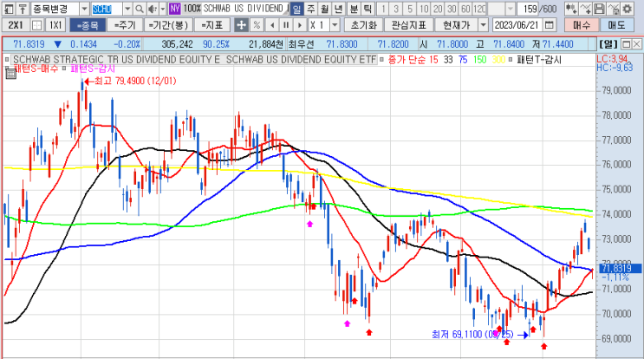644x359 pixels.
Task: Activate the crosshair cursor icon
Action: 241,25
